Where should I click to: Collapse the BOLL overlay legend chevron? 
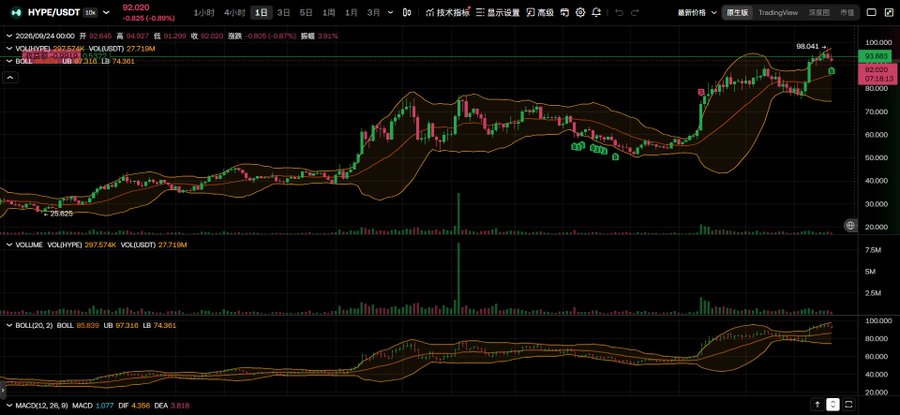[9, 61]
